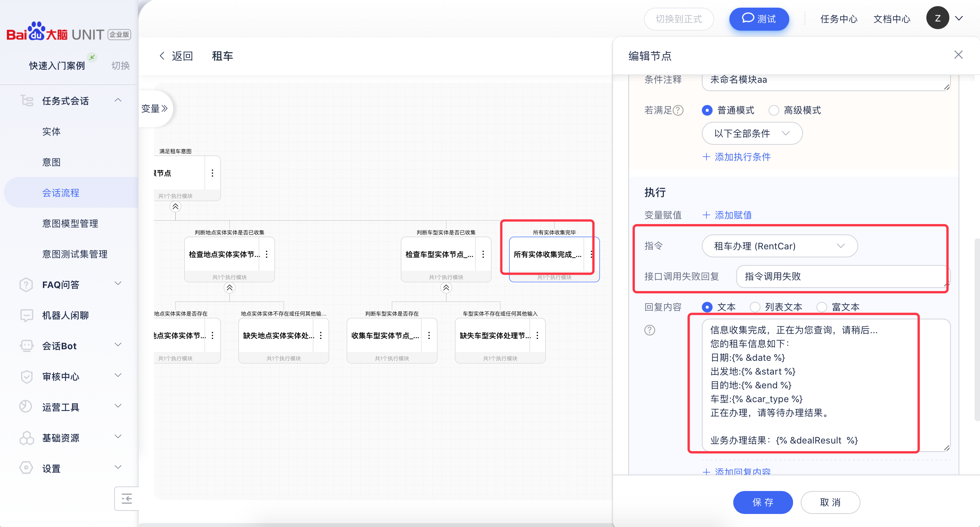The width and height of the screenshot is (980, 527).
Task: Select 高级模式 radio option
Action: (x=774, y=110)
